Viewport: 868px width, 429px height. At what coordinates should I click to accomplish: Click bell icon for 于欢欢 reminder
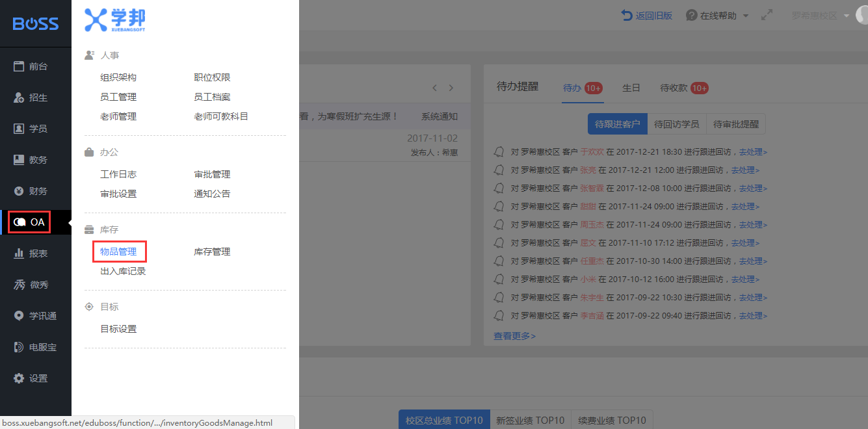499,152
